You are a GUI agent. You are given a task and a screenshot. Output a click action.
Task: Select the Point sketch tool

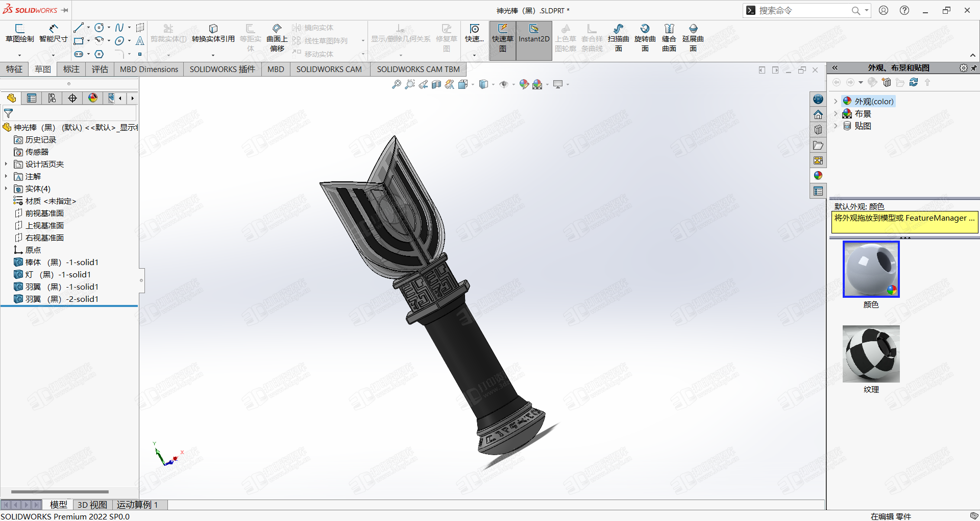pyautogui.click(x=140, y=54)
